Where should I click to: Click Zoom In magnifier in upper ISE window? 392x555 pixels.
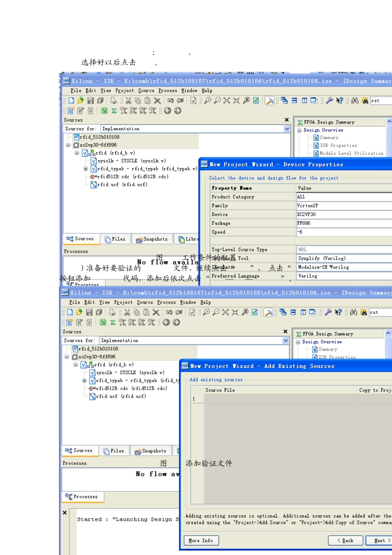tap(208, 100)
